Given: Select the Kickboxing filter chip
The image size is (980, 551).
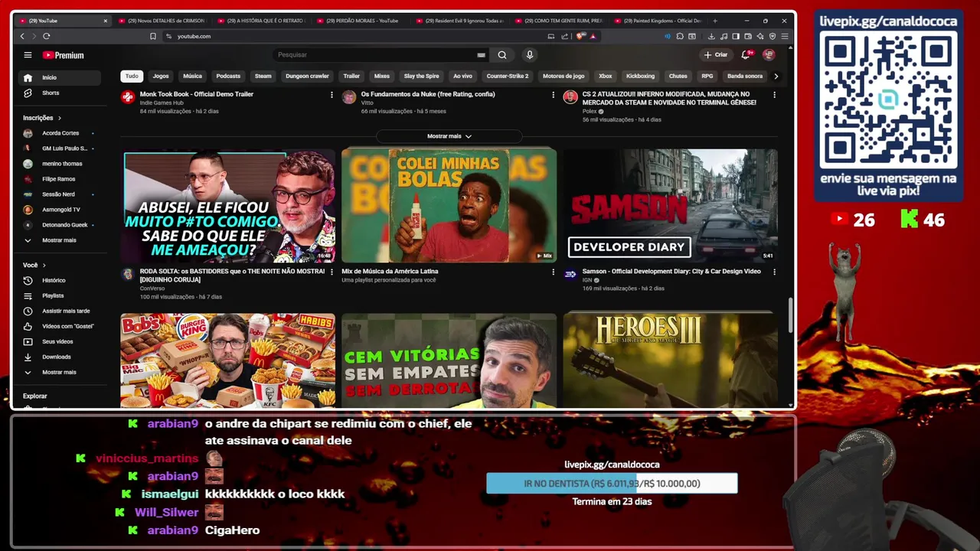Looking at the screenshot, I should (x=640, y=76).
